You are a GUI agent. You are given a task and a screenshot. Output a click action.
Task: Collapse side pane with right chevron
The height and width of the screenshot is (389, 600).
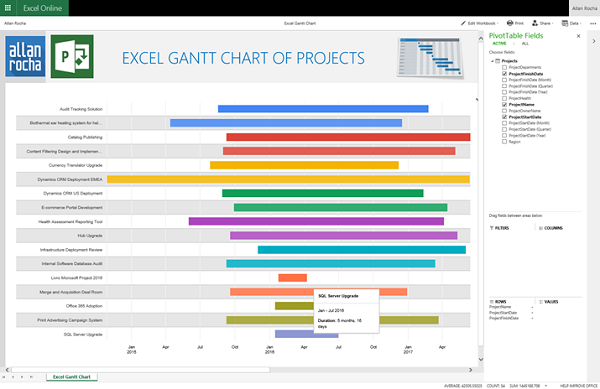click(594, 41)
